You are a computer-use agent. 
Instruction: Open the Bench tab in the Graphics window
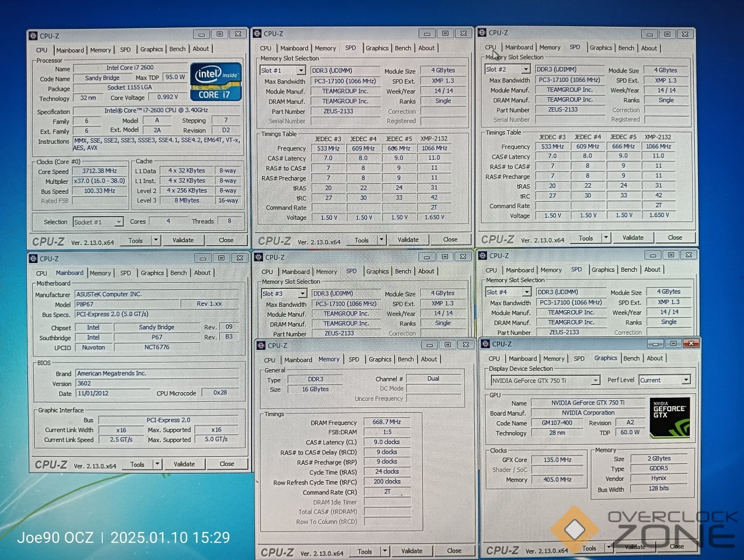click(x=631, y=359)
